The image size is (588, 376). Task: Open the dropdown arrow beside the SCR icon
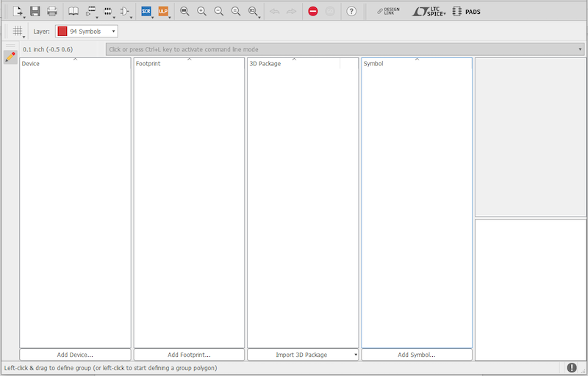[x=153, y=17]
